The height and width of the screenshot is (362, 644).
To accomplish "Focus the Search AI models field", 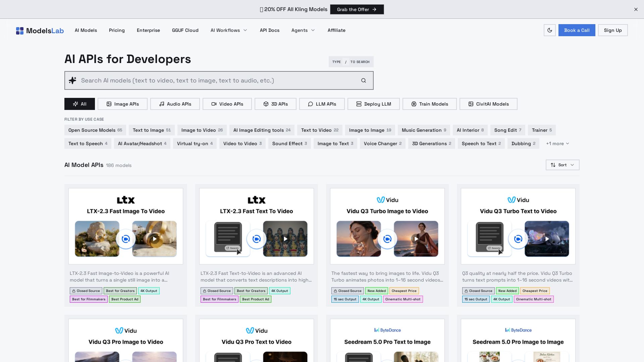I will pyautogui.click(x=219, y=80).
